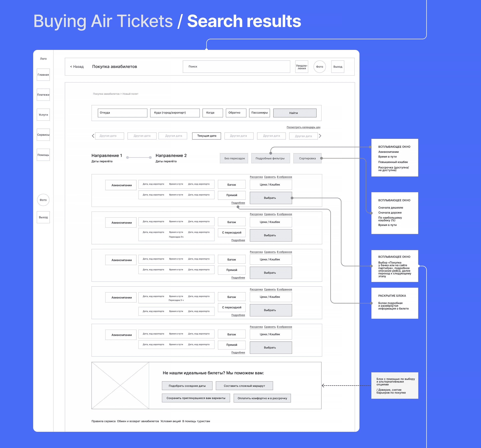Select Направление 2 step
This screenshot has width=481, height=448.
(171, 156)
